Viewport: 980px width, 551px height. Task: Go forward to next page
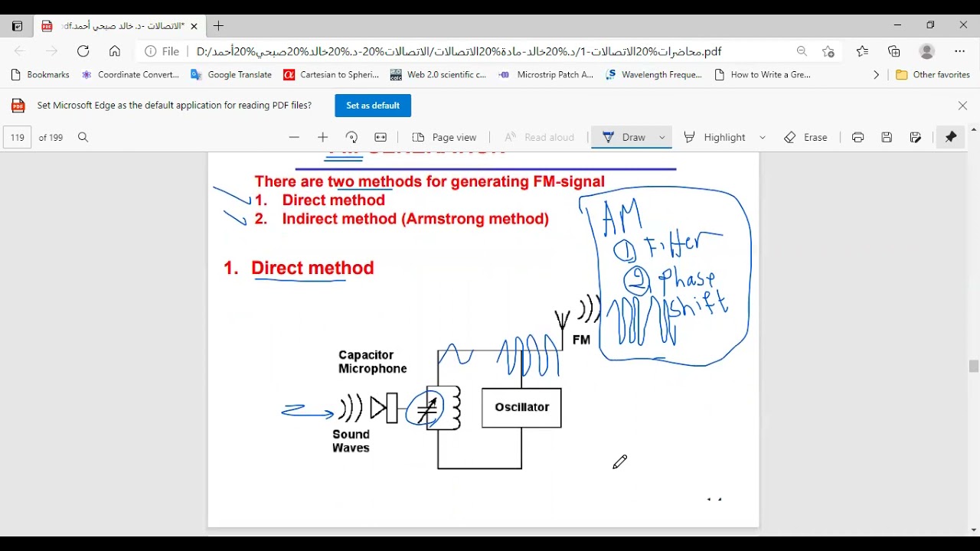51,51
